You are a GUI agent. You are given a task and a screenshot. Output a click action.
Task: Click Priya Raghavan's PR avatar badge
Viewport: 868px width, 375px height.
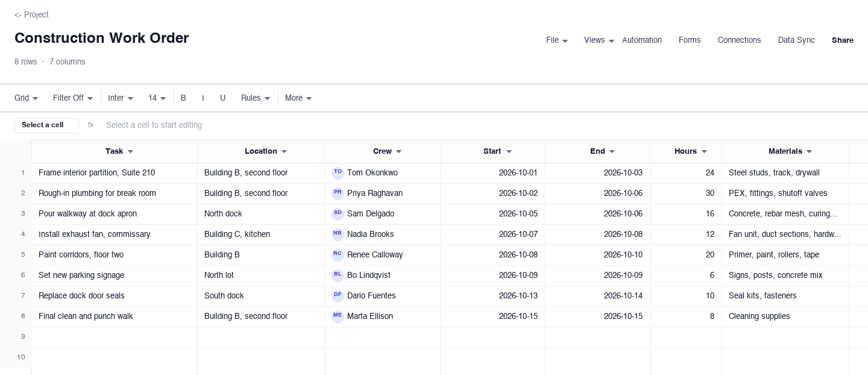coord(338,194)
